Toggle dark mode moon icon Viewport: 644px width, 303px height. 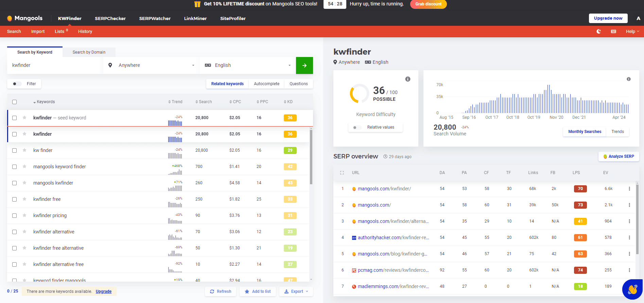coord(599,31)
